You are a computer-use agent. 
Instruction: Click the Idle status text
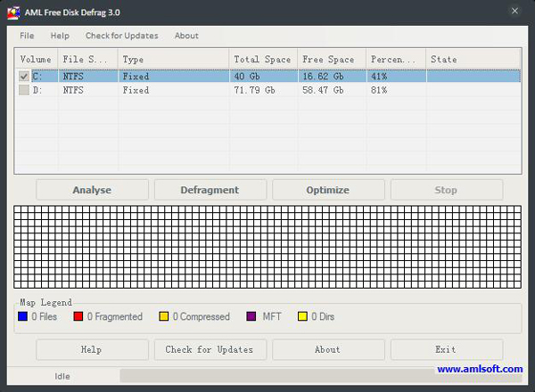62,376
